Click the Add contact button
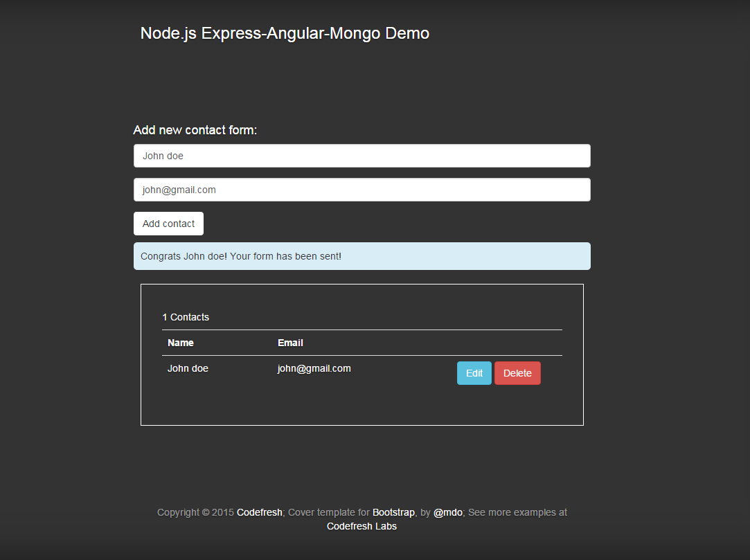The image size is (750, 560). [168, 224]
